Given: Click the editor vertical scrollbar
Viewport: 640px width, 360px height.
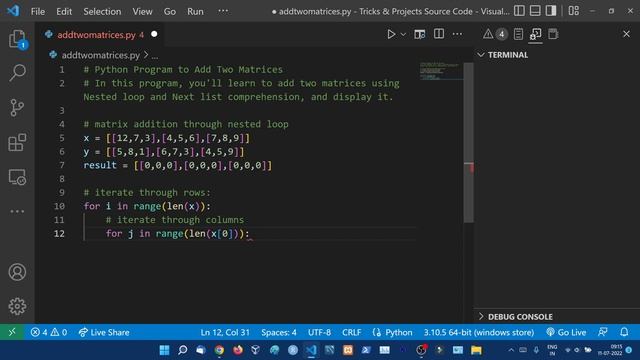Looking at the screenshot, I should point(469,143).
